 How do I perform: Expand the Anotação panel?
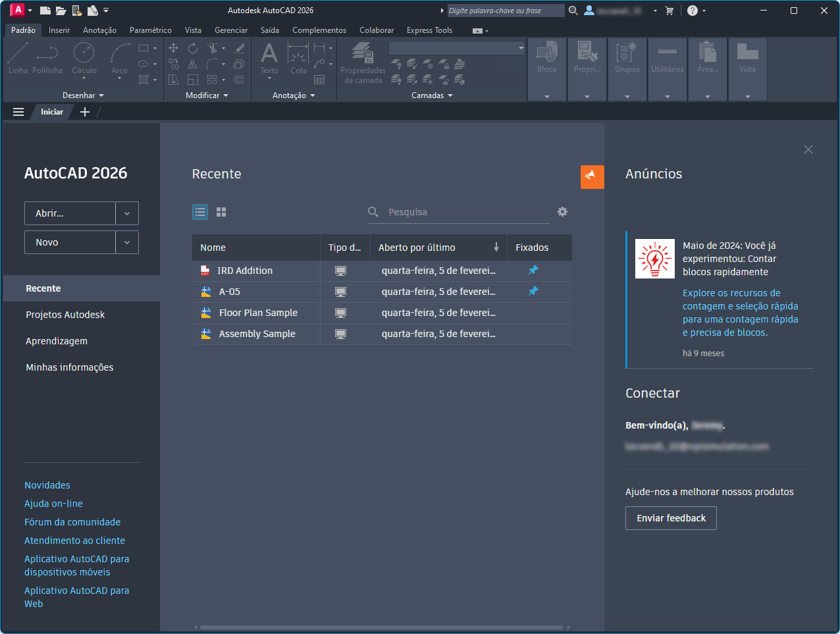(x=294, y=95)
